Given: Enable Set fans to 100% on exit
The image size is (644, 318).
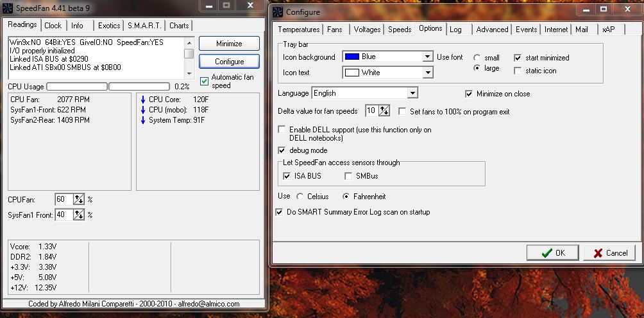Looking at the screenshot, I should (x=403, y=112).
